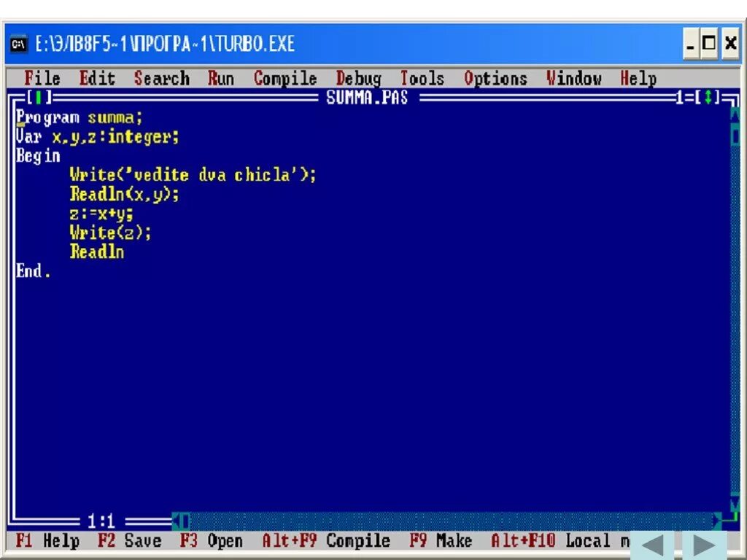The image size is (747, 560).
Task: Open the Help menu
Action: [x=638, y=79]
